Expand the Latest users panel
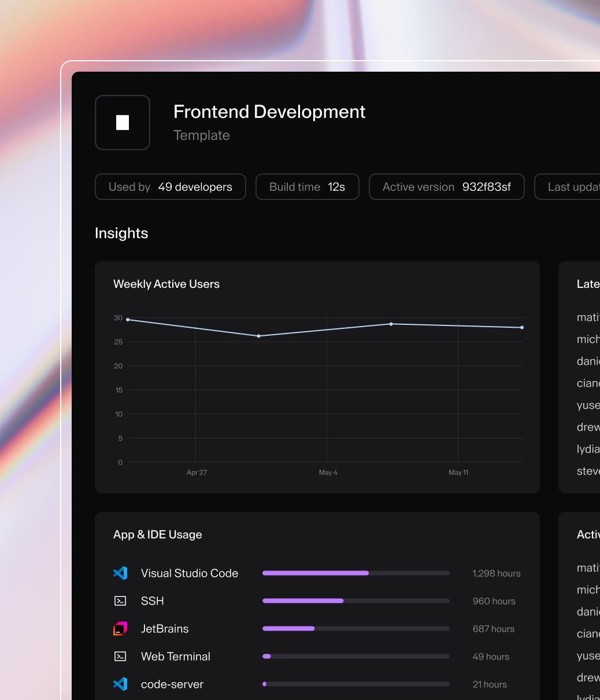This screenshot has height=700, width=600. pos(588,284)
